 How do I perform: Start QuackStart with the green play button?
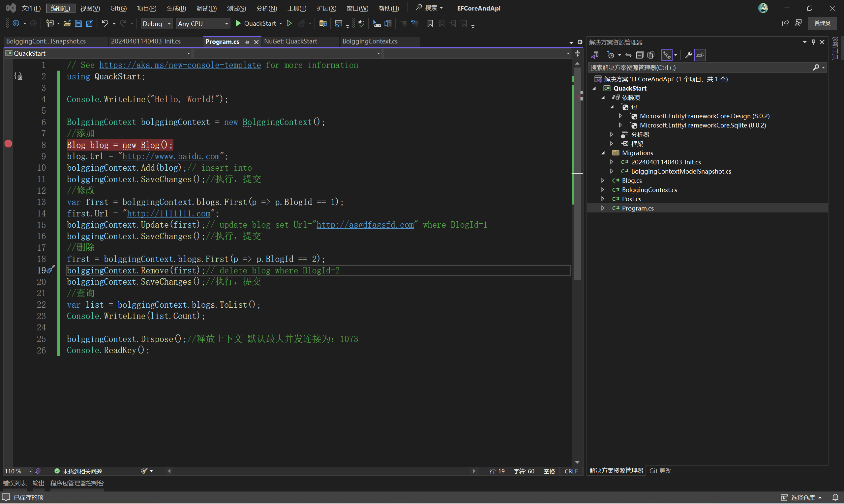point(238,23)
